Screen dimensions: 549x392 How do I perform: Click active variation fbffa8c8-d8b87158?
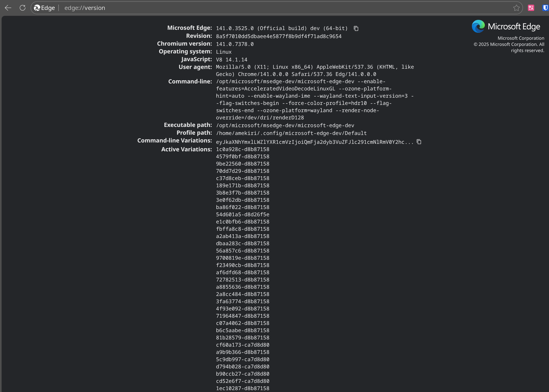243,229
